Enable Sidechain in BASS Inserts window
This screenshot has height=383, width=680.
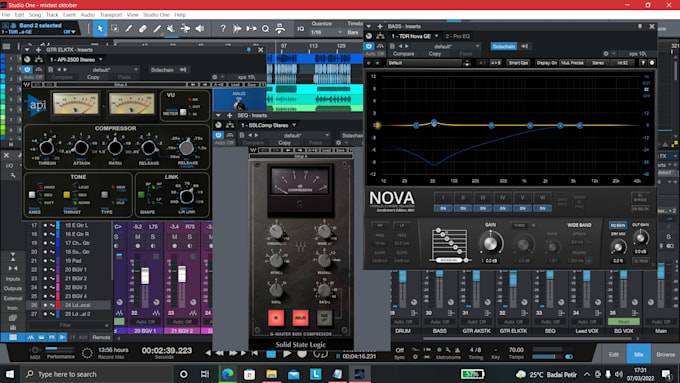503,46
